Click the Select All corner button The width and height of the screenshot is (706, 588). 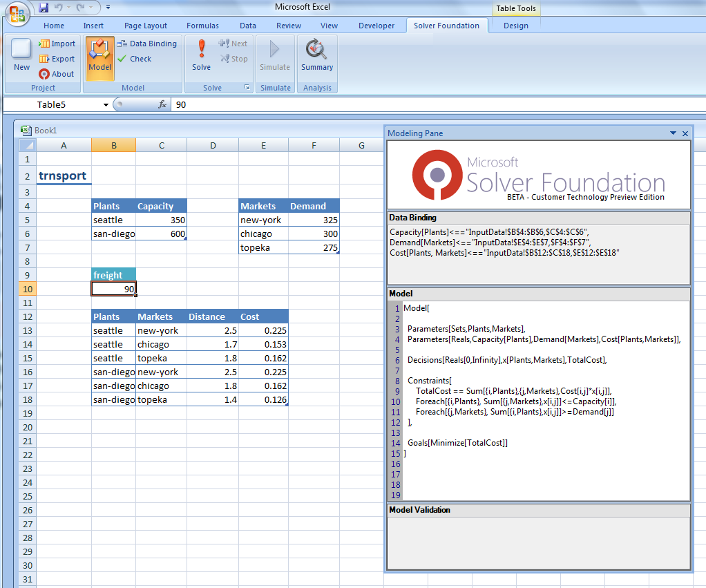point(27,145)
